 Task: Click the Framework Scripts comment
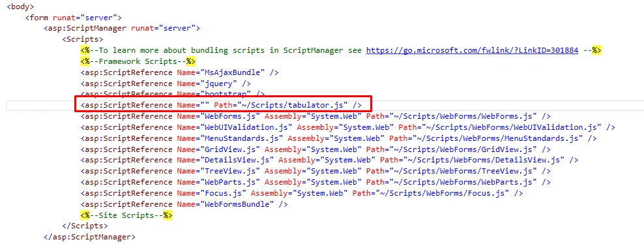[138, 61]
